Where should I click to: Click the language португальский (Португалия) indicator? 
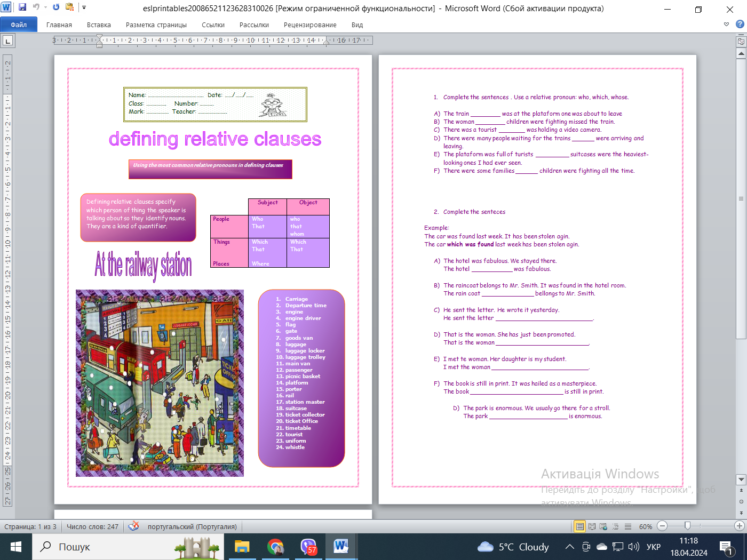click(x=192, y=526)
